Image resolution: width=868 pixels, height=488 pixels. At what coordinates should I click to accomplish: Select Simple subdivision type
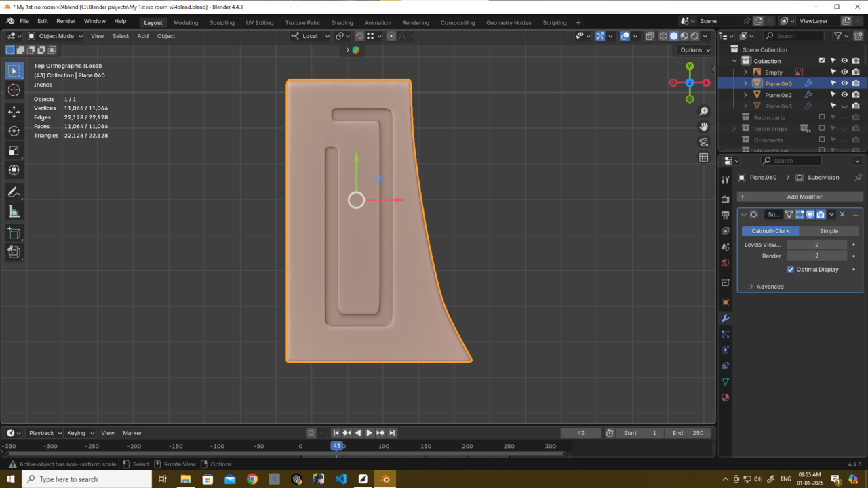829,231
